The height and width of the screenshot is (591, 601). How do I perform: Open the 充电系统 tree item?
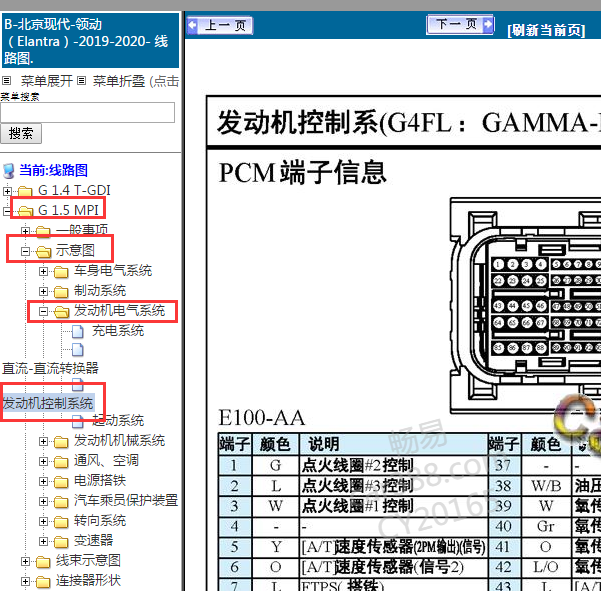[118, 330]
